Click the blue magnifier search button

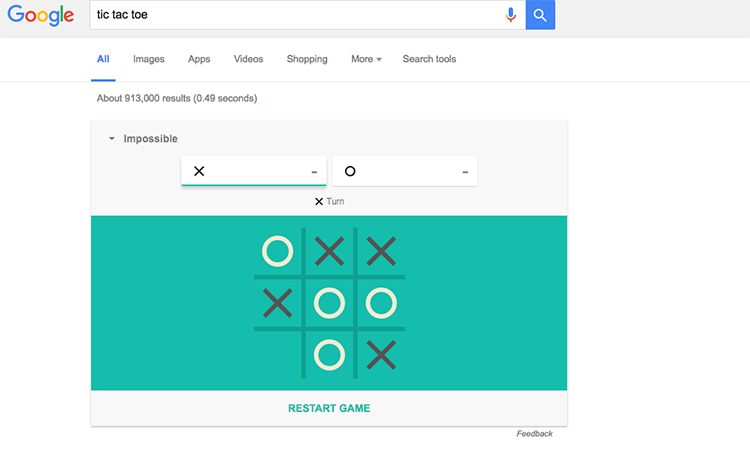[540, 15]
